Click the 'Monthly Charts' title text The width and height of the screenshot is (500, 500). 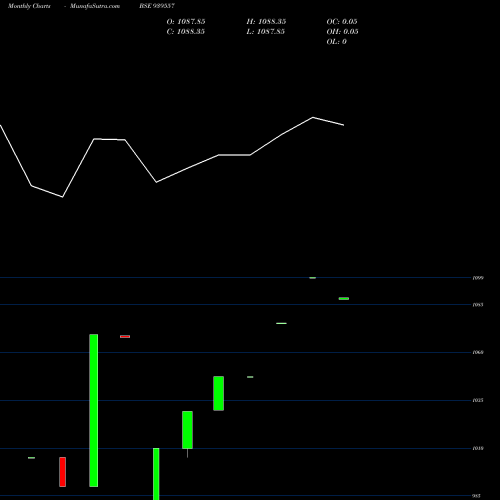coord(29,6)
